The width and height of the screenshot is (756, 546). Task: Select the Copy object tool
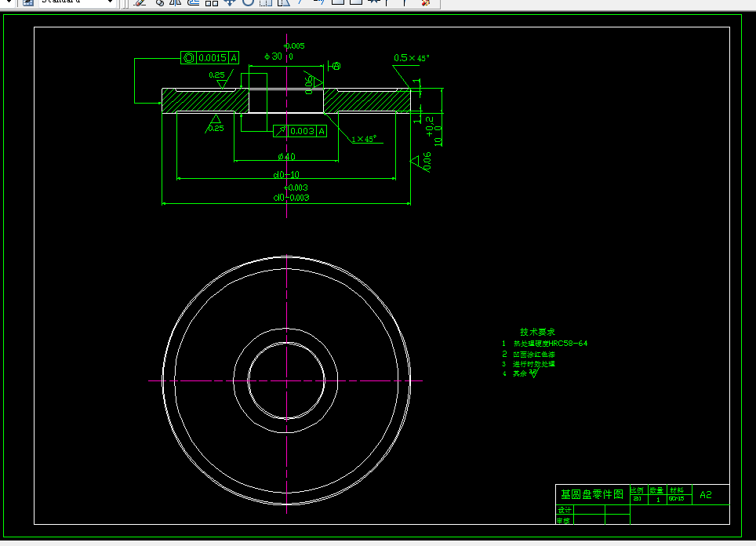pyautogui.click(x=159, y=2)
